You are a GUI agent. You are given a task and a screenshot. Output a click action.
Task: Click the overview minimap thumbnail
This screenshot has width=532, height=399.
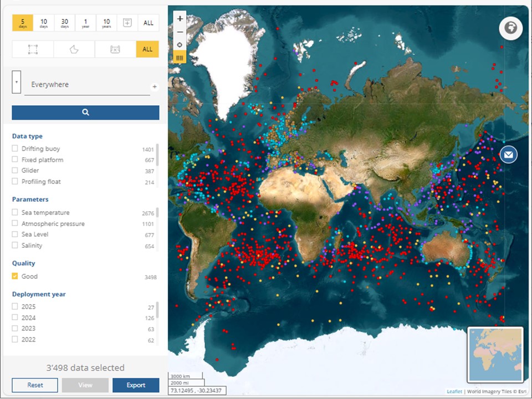[x=495, y=355]
